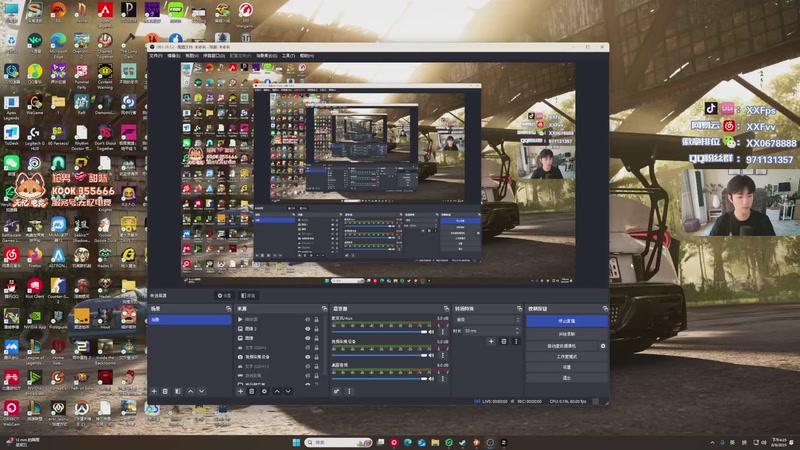Click the 启动虚拟摄像机 virtual camera button
Image resolution: width=800 pixels, height=450 pixels.
pyautogui.click(x=562, y=346)
